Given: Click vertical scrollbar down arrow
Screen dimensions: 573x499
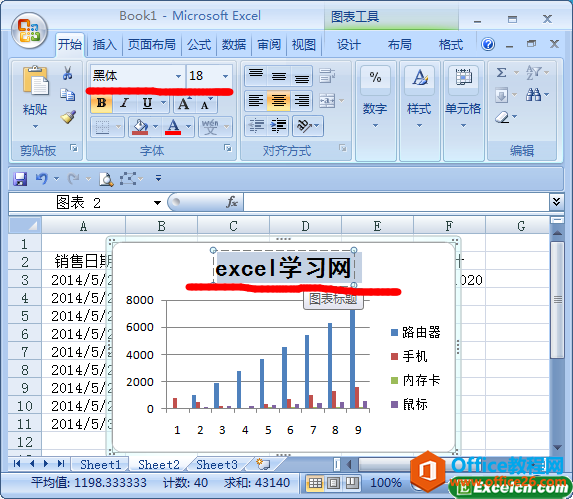Looking at the screenshot, I should point(557,447).
